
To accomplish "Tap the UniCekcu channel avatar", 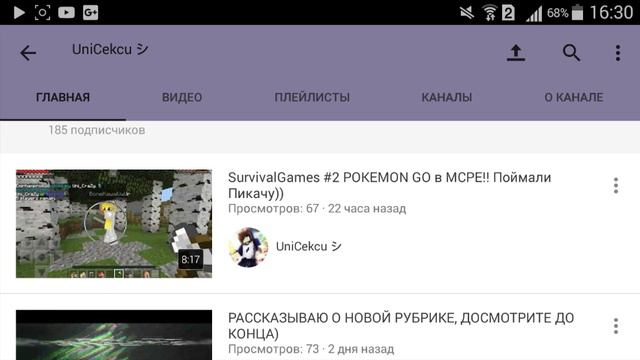I will tap(248, 247).
